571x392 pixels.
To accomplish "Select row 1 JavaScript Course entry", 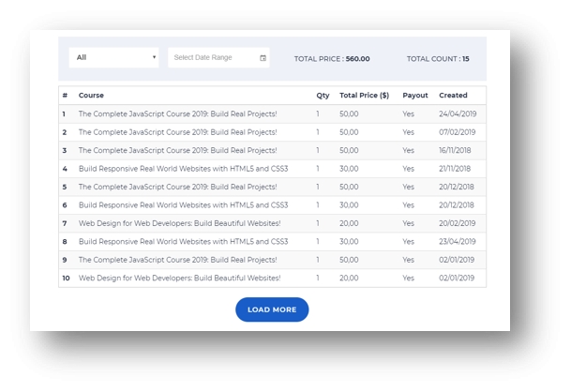I will [x=177, y=114].
